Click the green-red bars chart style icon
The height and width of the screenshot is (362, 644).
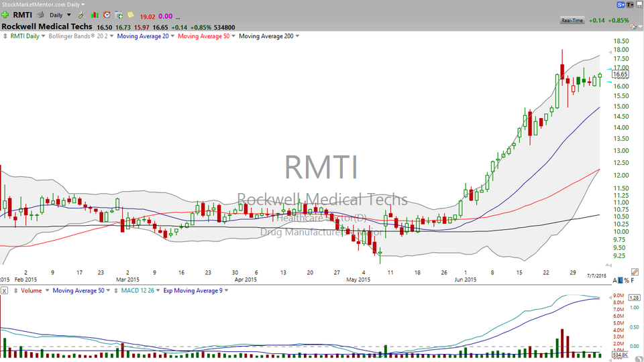(95, 15)
